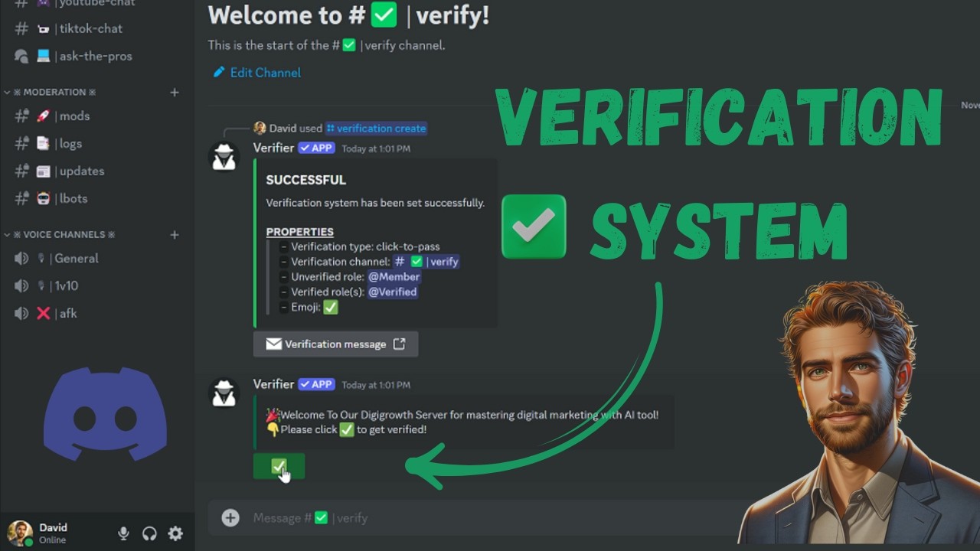This screenshot has height=551, width=980.
Task: Click the speaker icon of the afk voice channel
Action: 21,314
